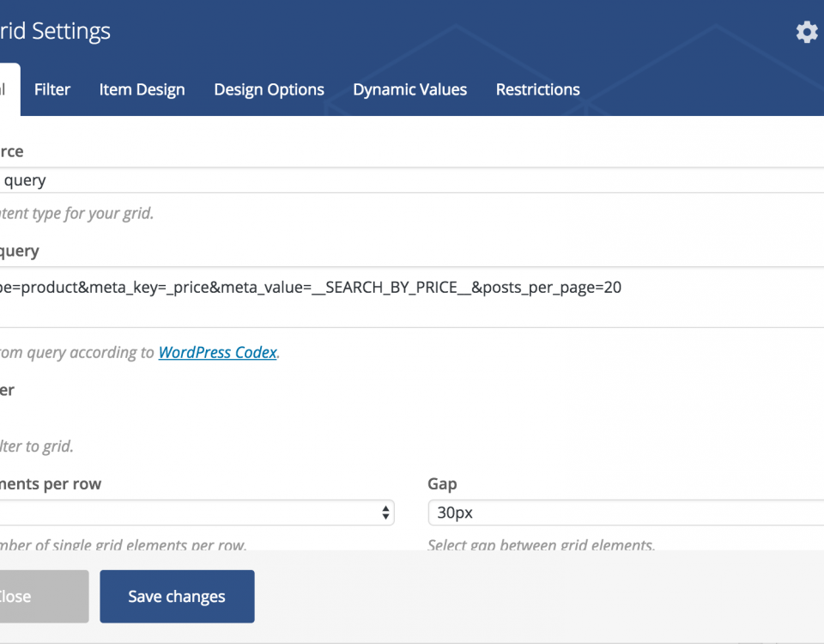Go to the Design Options tab
The height and width of the screenshot is (644, 824).
(269, 89)
